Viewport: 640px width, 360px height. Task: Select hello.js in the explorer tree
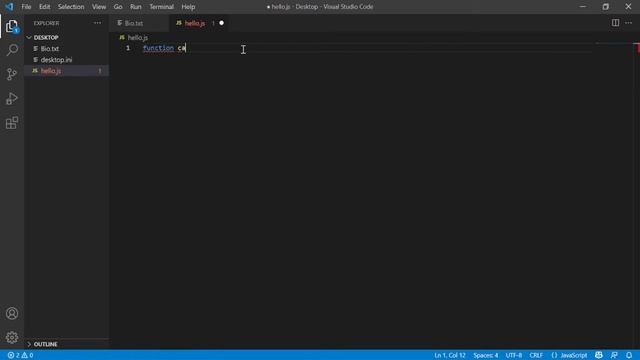[x=66, y=71]
